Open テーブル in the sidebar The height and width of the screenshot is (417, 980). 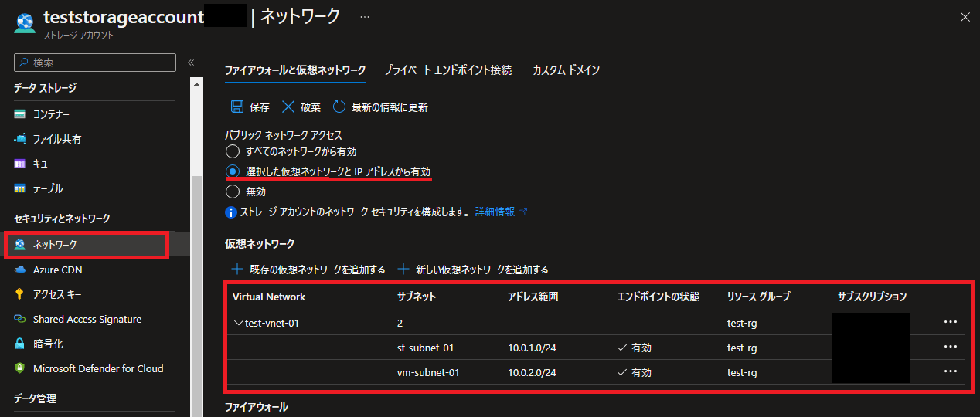pyautogui.click(x=48, y=188)
